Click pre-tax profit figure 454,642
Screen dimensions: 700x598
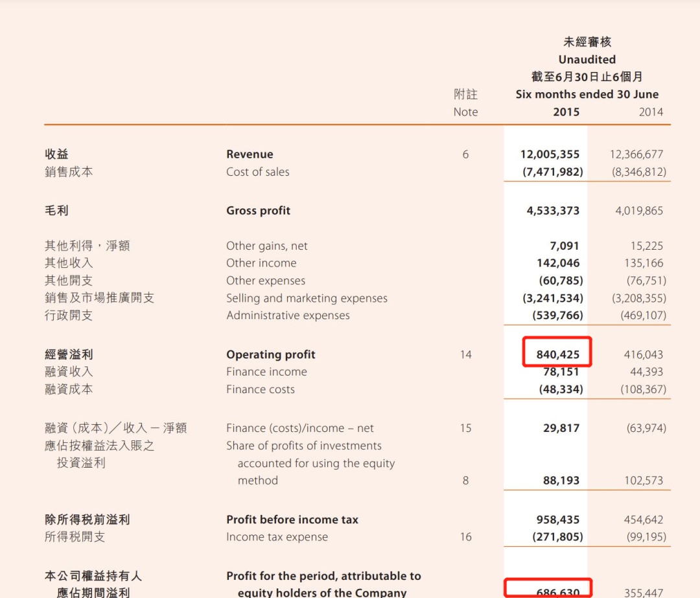644,520
